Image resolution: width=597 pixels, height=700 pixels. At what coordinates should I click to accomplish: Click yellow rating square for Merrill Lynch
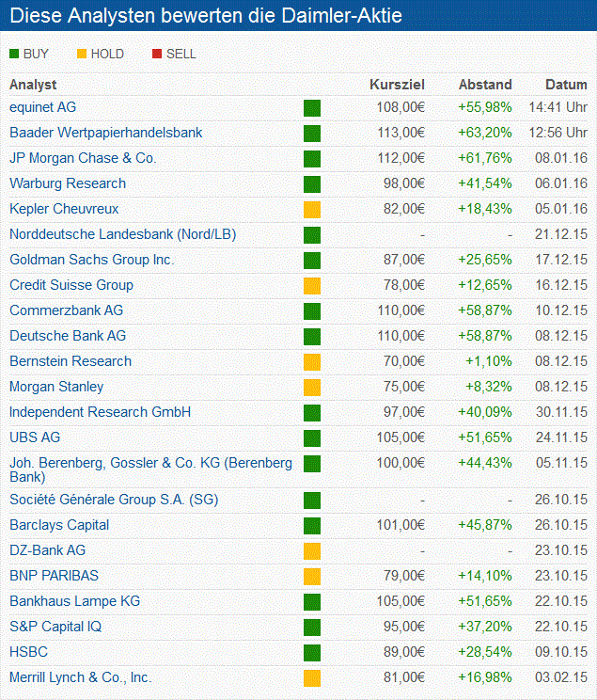312,677
